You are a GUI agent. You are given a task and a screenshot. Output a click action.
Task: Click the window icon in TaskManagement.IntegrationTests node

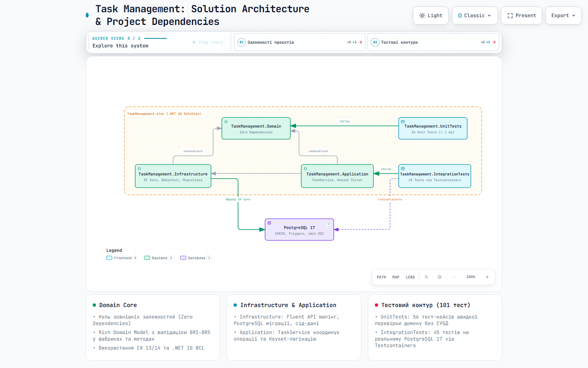point(403,168)
